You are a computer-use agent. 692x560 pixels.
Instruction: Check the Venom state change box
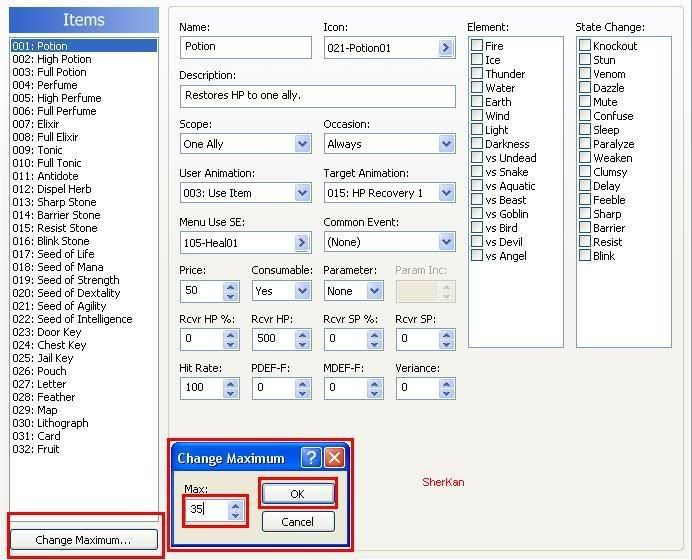coord(585,74)
